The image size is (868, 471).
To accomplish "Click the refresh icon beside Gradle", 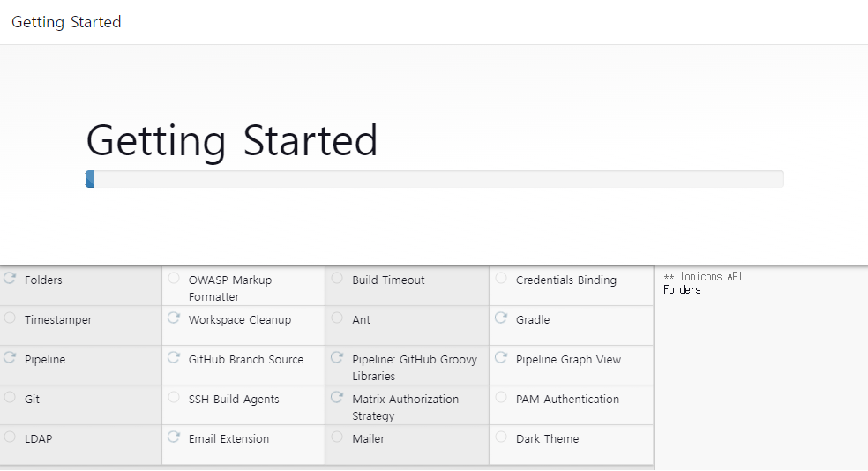I will (x=501, y=318).
